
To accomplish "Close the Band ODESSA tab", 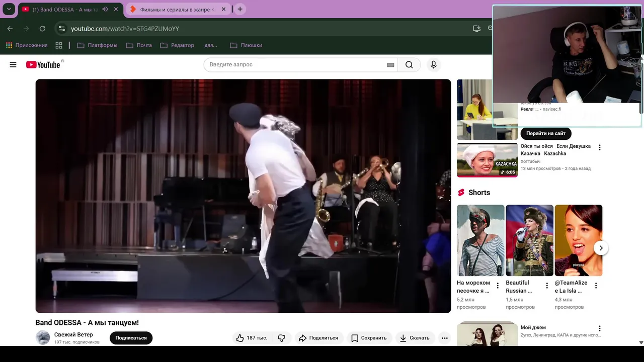I will pyautogui.click(x=116, y=9).
